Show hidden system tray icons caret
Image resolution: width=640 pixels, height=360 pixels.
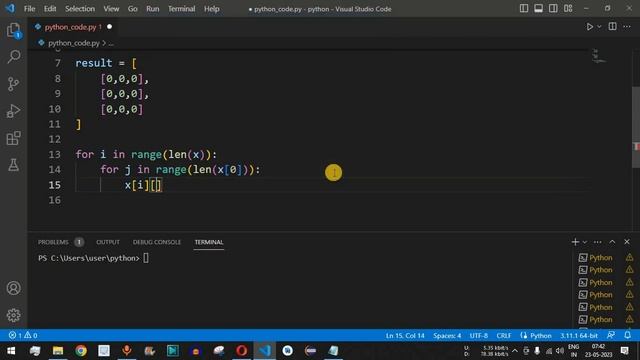515,351
